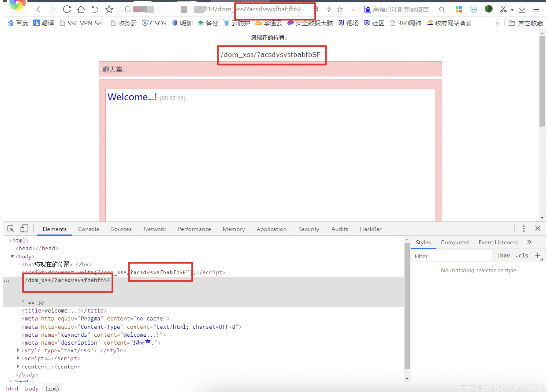Expand the center node
Image resolution: width=547 pixels, height=392 pixels.
coord(18,366)
